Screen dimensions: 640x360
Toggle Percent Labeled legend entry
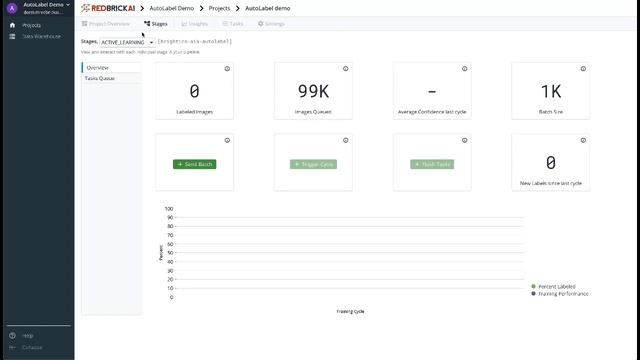click(x=553, y=287)
